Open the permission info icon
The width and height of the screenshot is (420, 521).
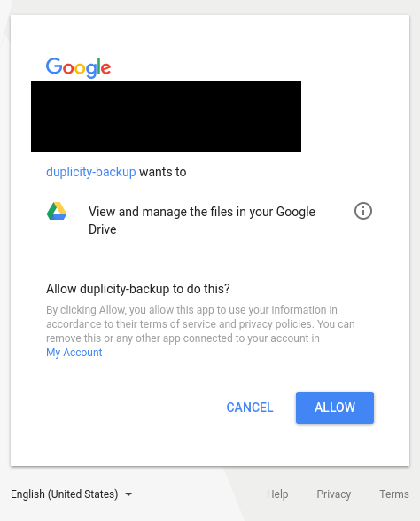363,211
